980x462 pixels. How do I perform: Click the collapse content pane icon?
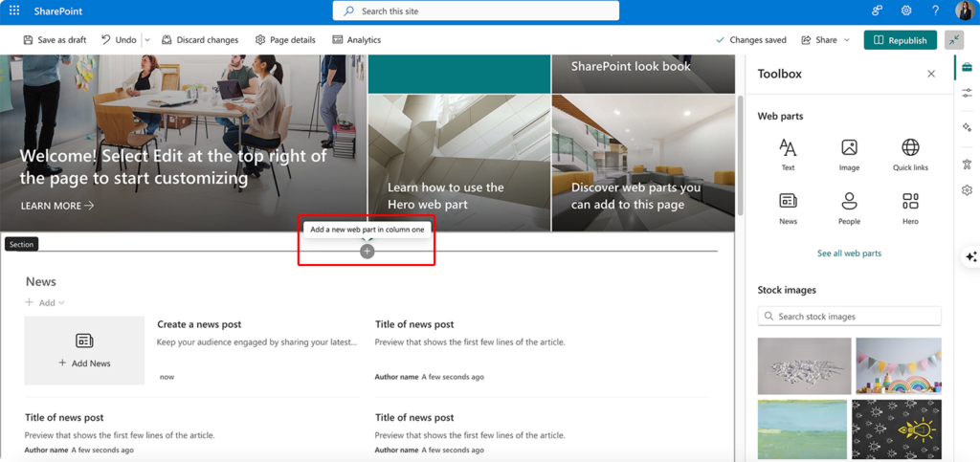954,40
